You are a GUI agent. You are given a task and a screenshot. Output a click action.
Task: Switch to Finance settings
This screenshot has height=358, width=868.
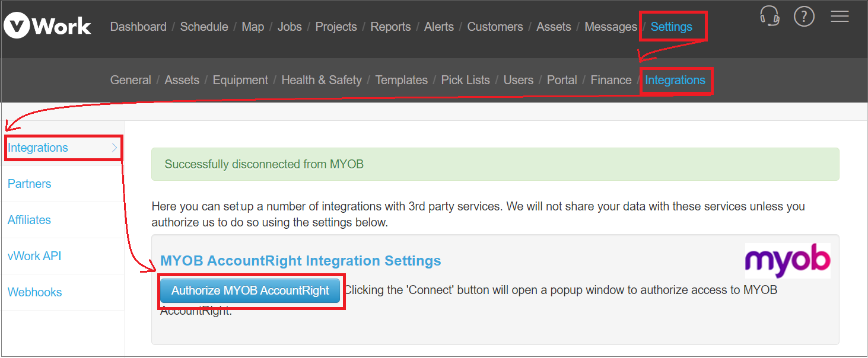point(611,80)
